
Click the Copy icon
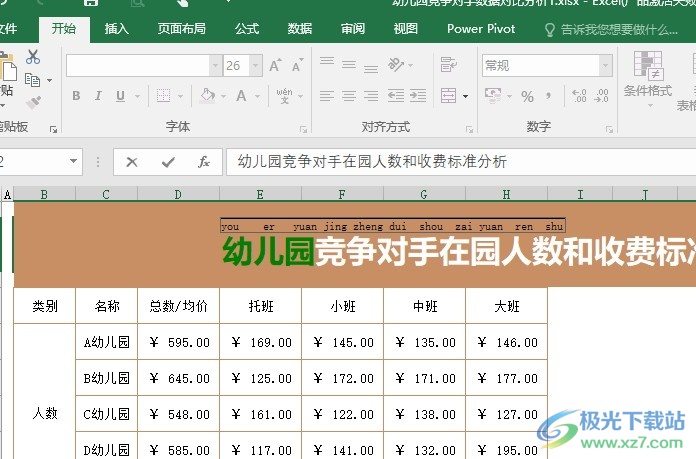32,80
